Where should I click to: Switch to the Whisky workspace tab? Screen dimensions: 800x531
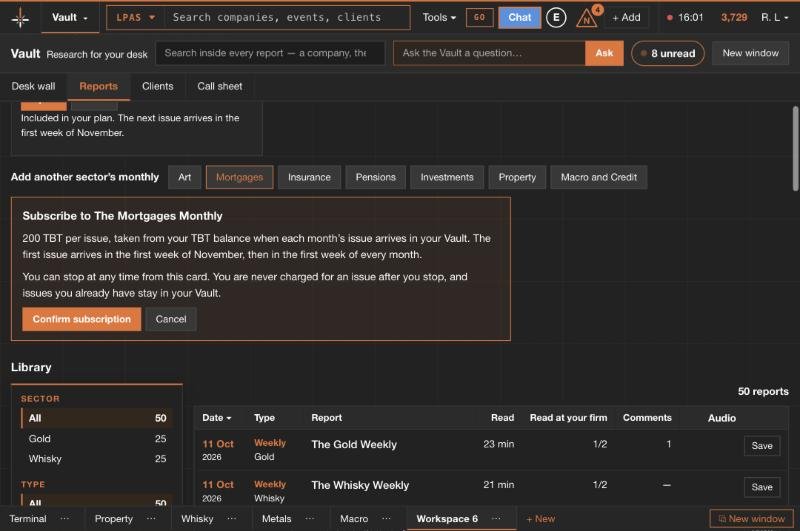pos(197,519)
